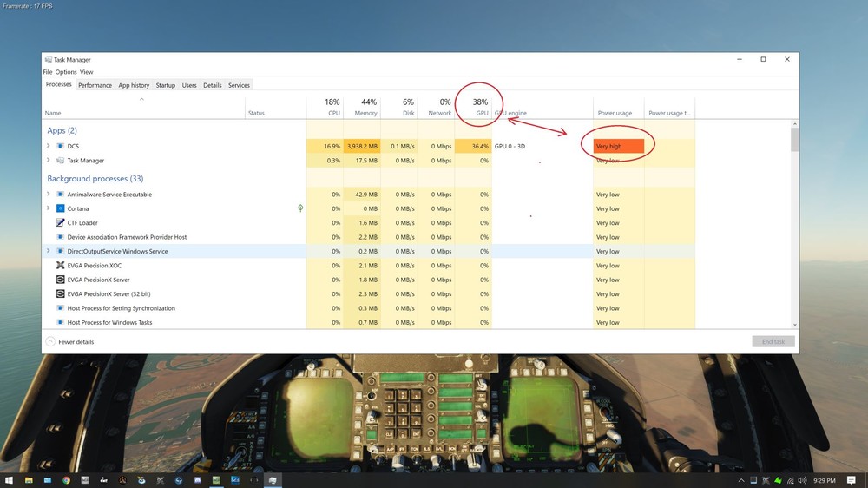Switch to the Users tab
Image resolution: width=868 pixels, height=488 pixels.
click(189, 85)
